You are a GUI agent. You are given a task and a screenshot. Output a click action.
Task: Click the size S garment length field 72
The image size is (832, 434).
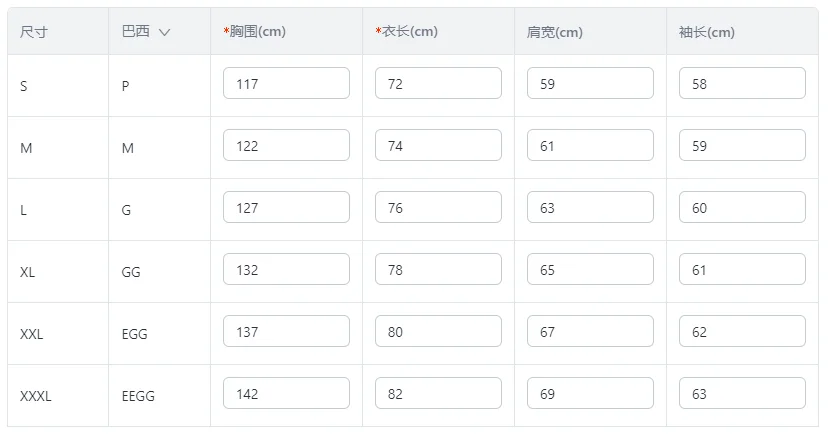coord(438,83)
